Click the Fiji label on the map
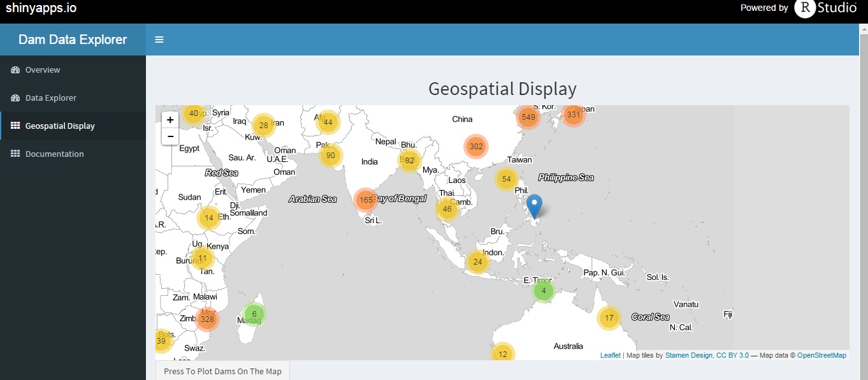The image size is (868, 380). (728, 314)
